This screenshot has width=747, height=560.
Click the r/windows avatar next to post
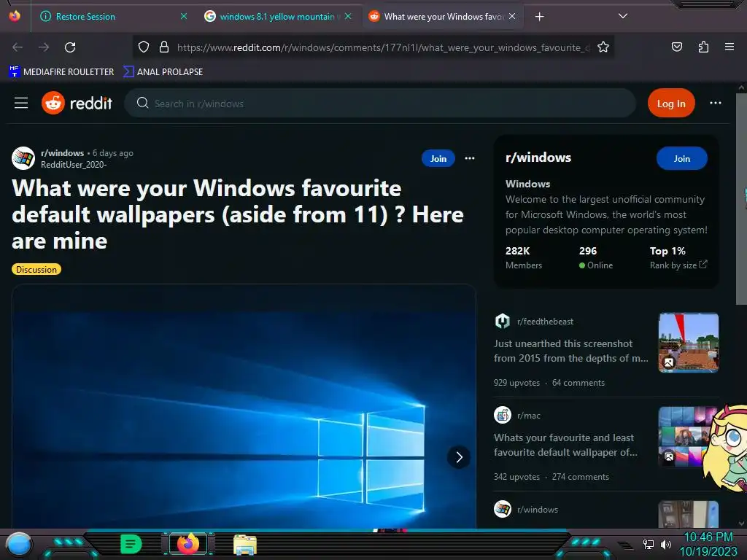pos(23,158)
